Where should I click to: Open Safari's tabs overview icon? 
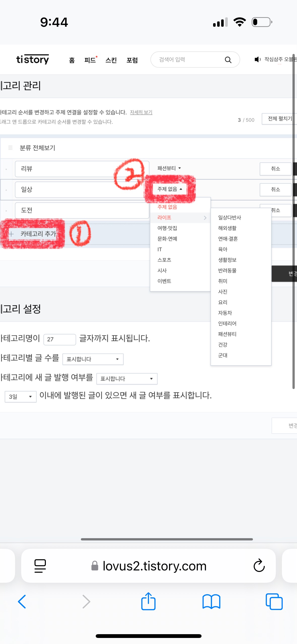[x=274, y=602]
